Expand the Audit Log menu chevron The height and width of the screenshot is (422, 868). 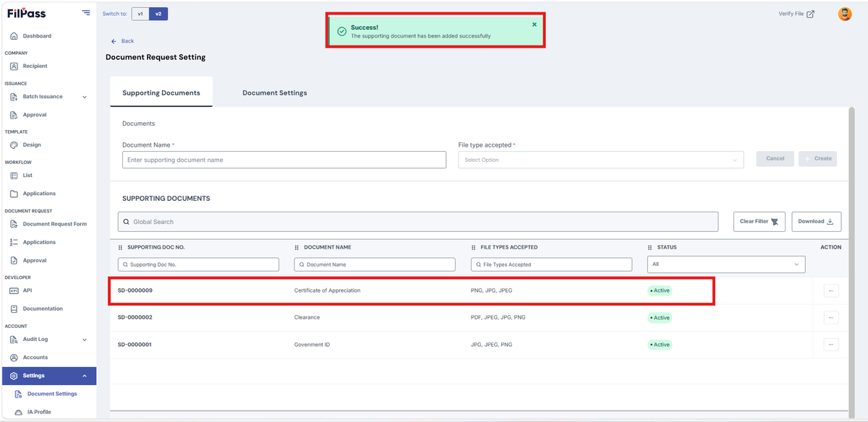pyautogui.click(x=85, y=340)
